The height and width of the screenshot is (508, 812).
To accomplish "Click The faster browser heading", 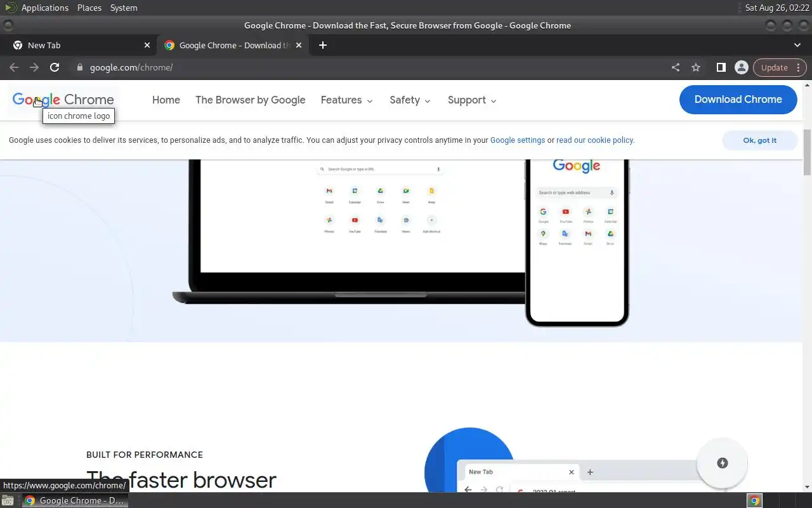I will [181, 480].
